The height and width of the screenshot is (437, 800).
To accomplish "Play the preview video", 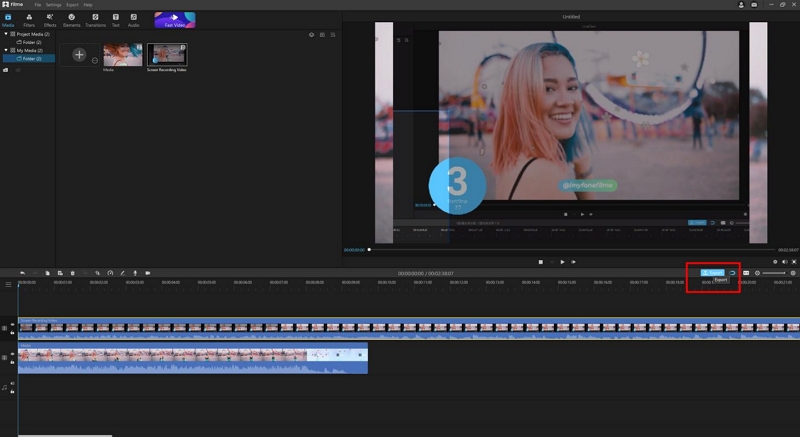I will 562,262.
